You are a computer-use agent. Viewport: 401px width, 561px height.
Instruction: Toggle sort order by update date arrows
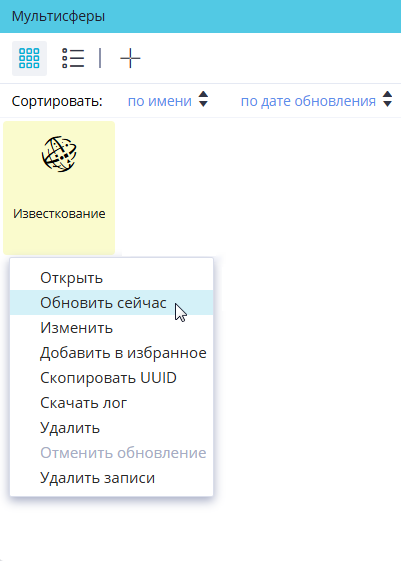click(387, 99)
